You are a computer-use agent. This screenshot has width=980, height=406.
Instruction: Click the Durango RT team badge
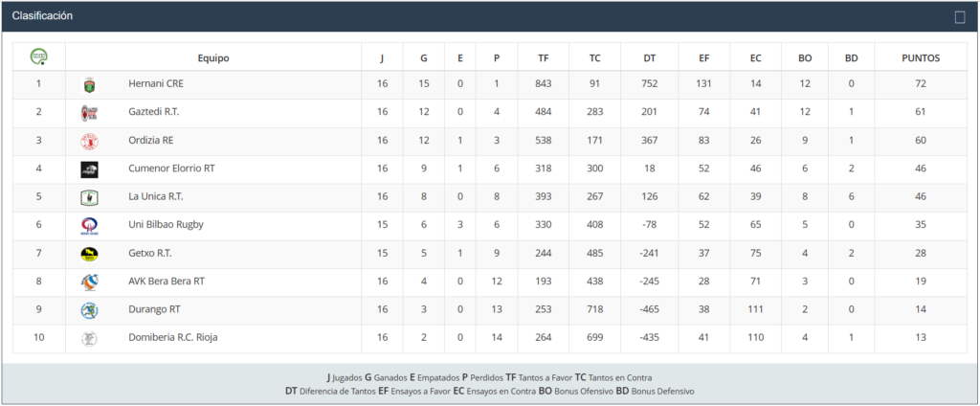[x=89, y=310]
